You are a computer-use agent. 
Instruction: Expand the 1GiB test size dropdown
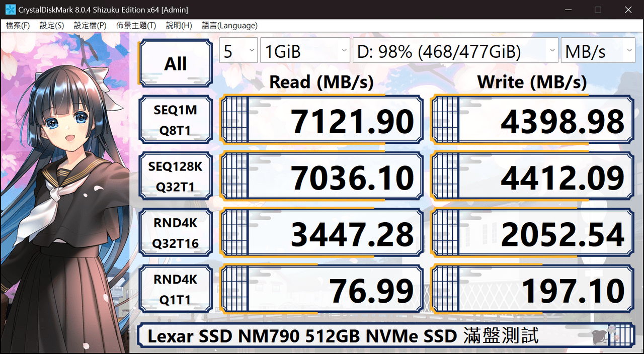tap(305, 51)
